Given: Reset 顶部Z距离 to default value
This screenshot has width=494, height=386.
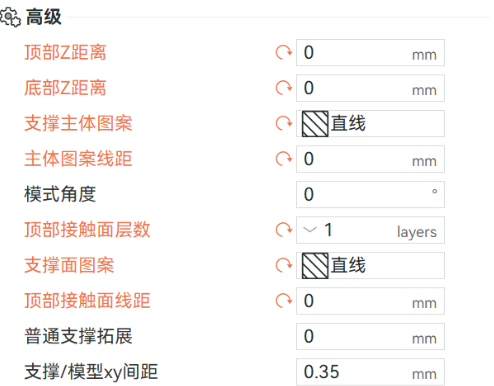Looking at the screenshot, I should 284,53.
